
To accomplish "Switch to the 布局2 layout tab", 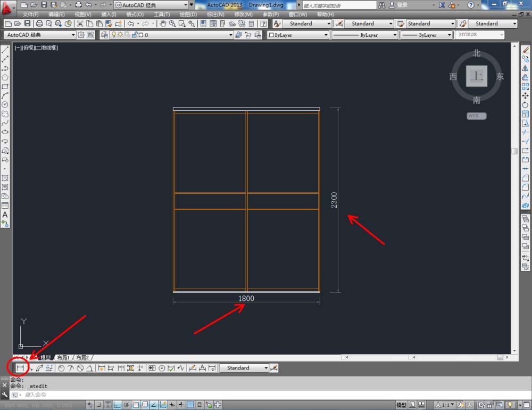I will tap(82, 358).
